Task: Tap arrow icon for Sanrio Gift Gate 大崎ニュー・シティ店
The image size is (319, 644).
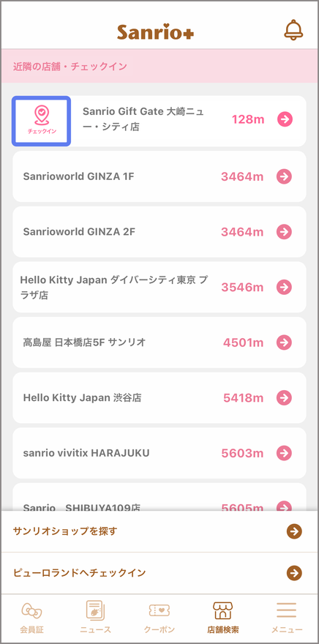Action: pos(285,119)
